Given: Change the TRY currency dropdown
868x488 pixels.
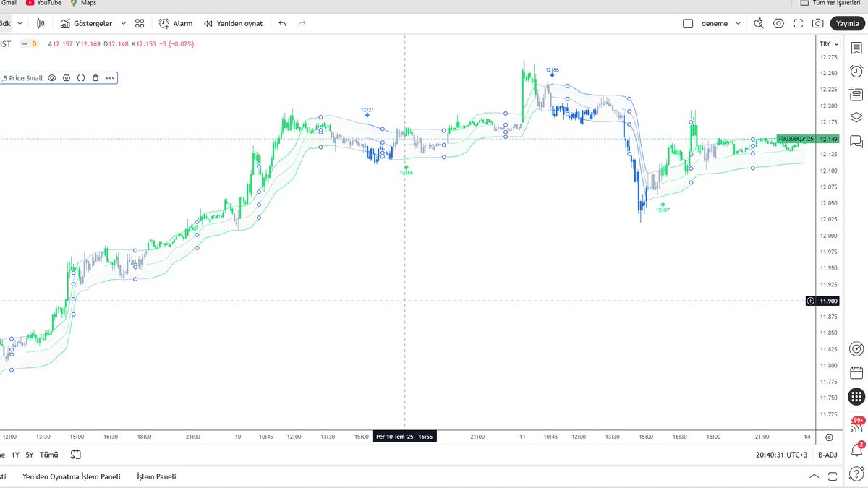Looking at the screenshot, I should 827,44.
